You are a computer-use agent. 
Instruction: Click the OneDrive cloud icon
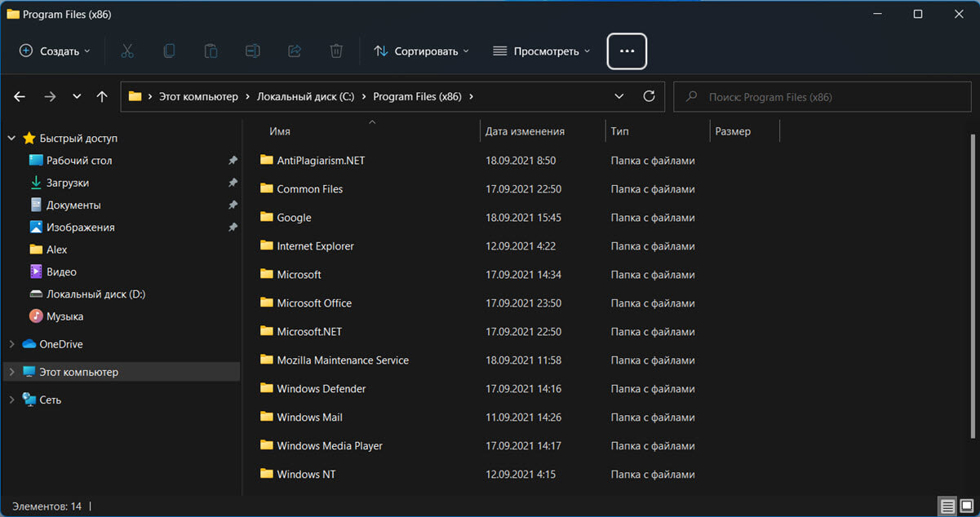pos(29,344)
